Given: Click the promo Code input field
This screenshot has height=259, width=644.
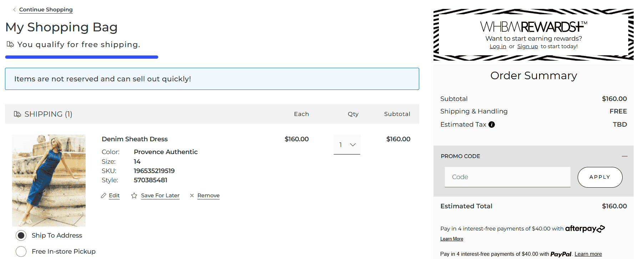Looking at the screenshot, I should pos(507,177).
